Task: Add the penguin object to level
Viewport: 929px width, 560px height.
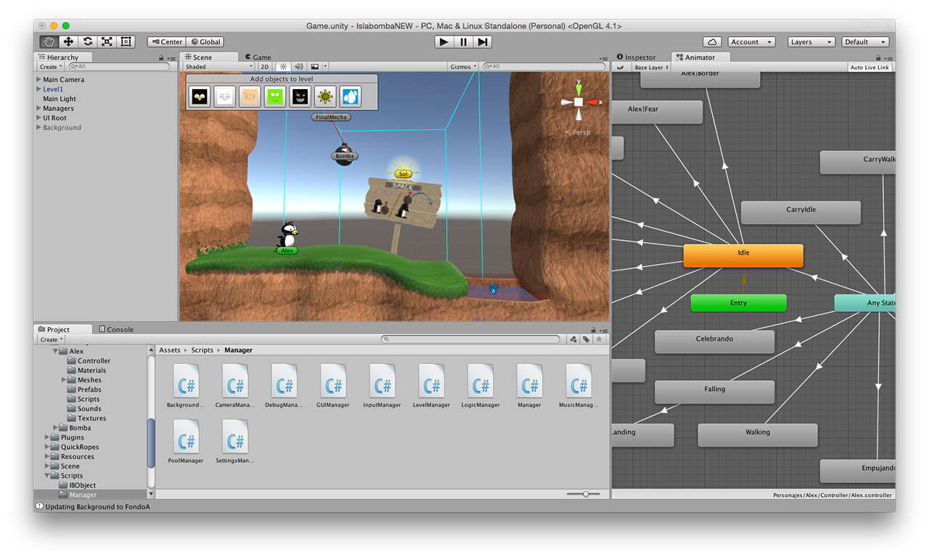Action: point(200,96)
